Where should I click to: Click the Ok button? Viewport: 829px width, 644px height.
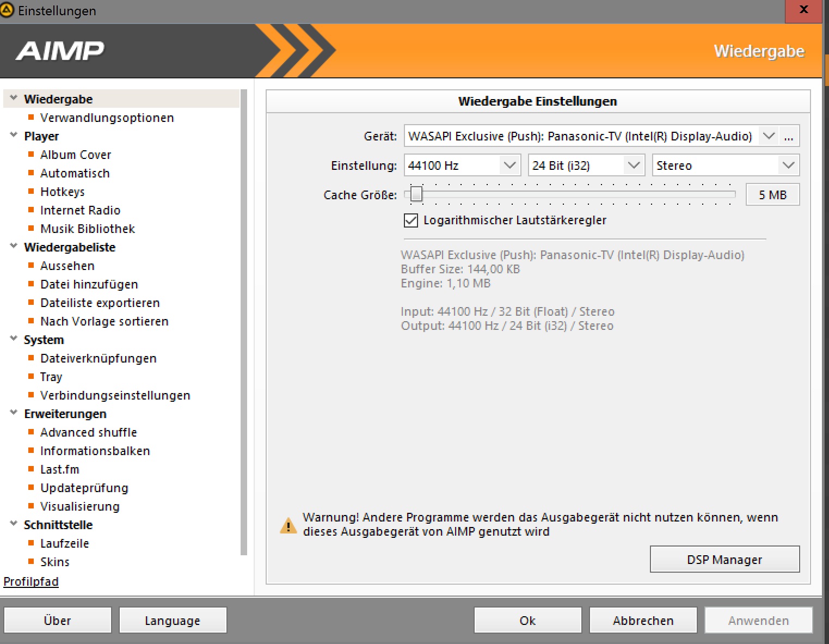[527, 621]
